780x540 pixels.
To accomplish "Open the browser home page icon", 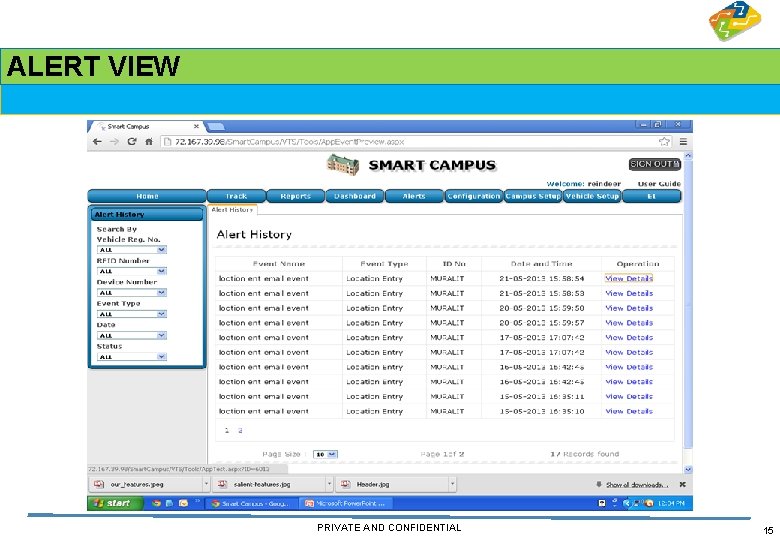I will click(149, 142).
